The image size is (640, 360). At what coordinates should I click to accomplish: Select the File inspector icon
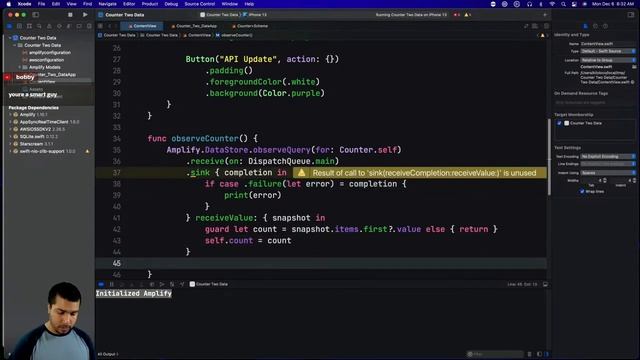point(585,26)
